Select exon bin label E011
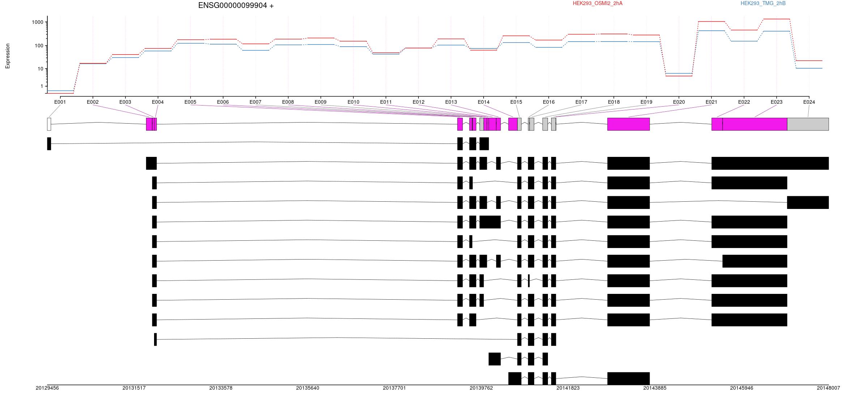This screenshot has width=868, height=394. tap(386, 102)
